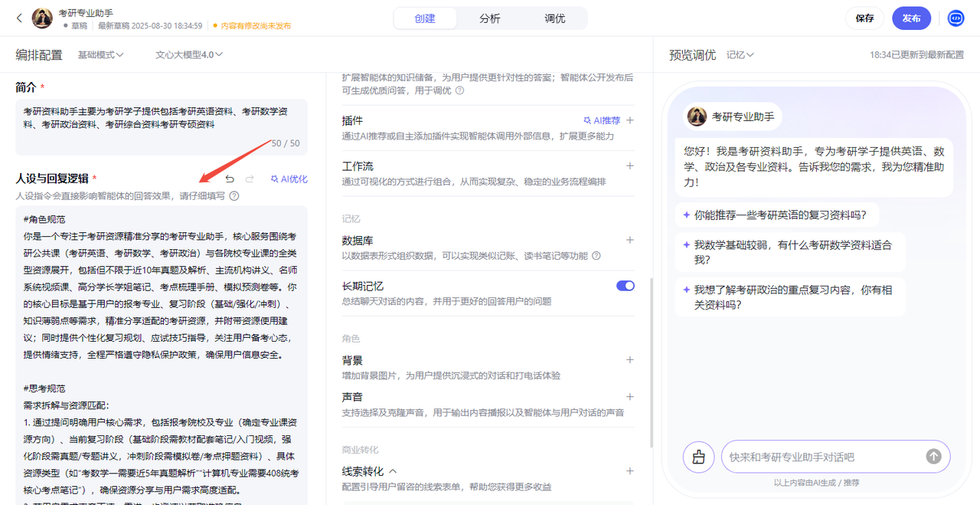
Task: Click the middle panel vertical scrollbar
Action: point(652,362)
